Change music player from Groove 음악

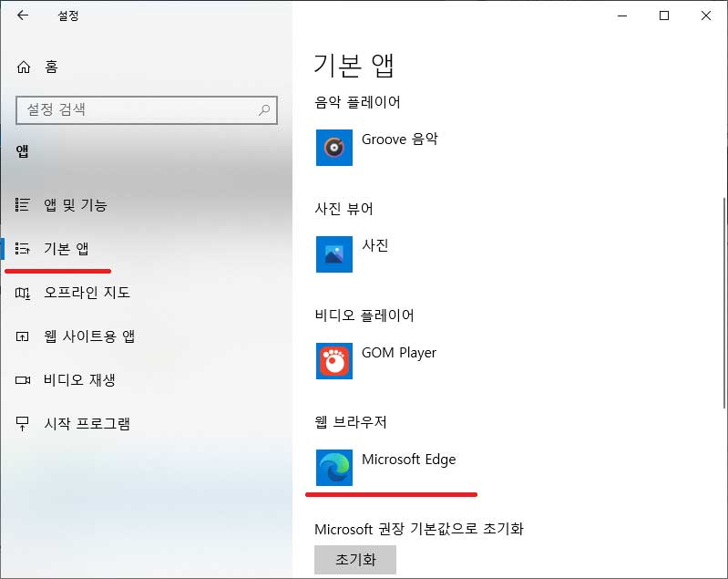399,139
